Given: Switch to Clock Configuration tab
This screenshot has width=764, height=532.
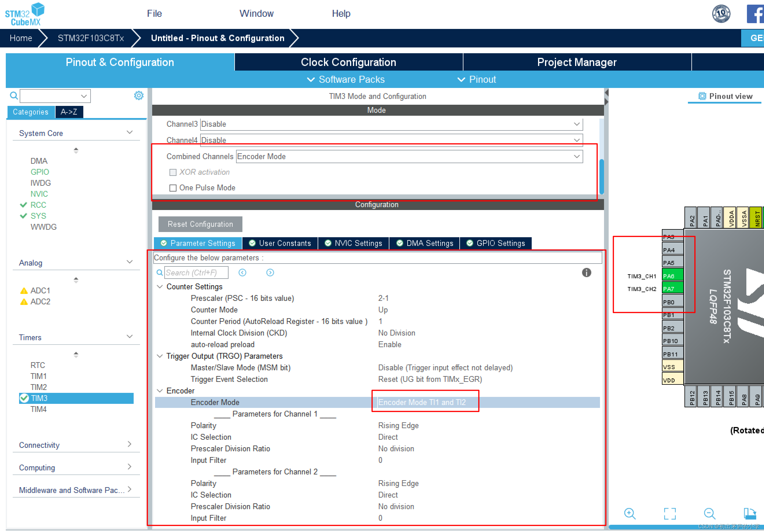Looking at the screenshot, I should click(348, 62).
